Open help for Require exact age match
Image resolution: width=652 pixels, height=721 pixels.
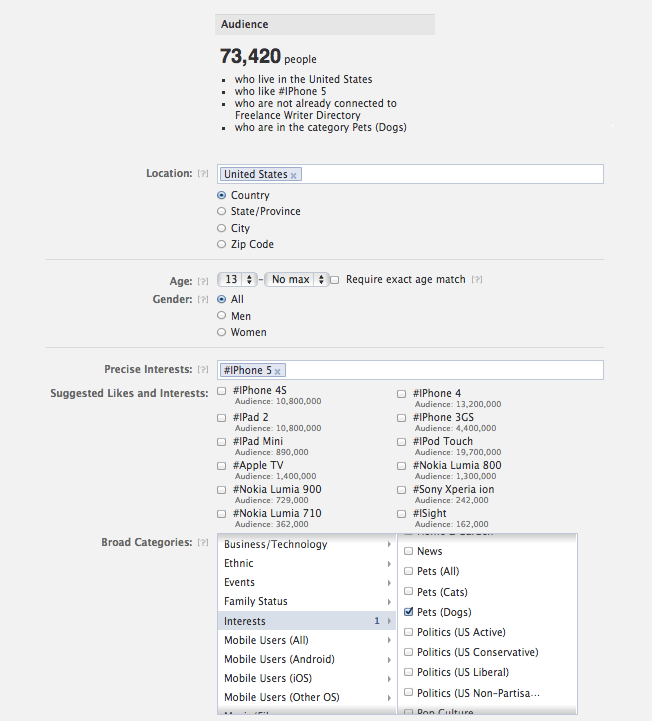pyautogui.click(x=477, y=279)
